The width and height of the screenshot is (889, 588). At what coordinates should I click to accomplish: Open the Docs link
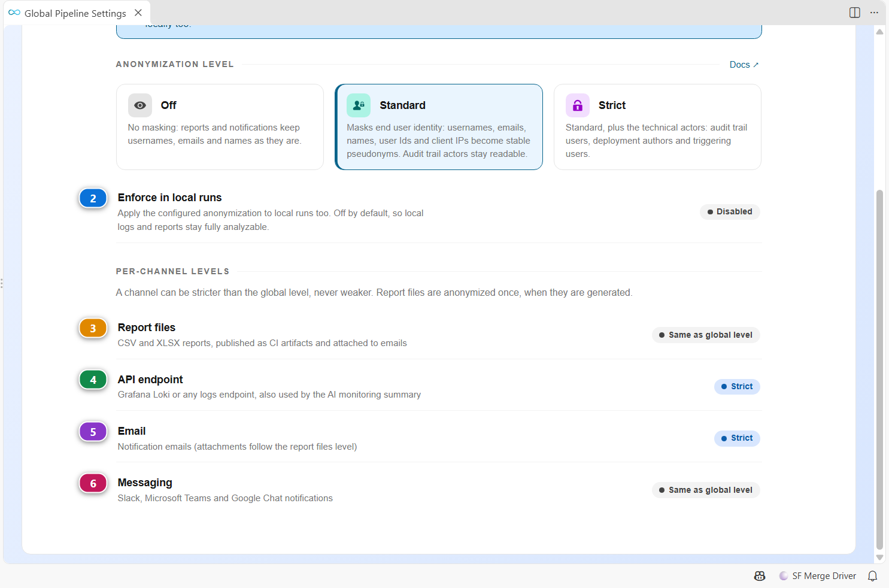pos(744,65)
